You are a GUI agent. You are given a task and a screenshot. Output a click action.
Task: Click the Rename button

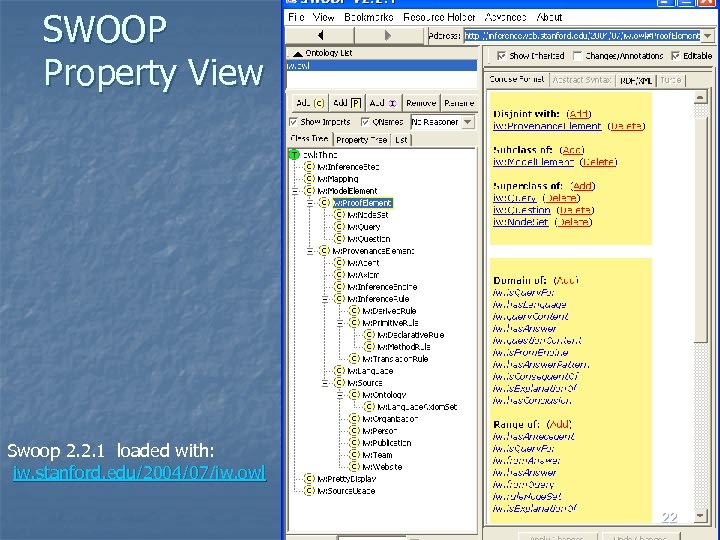click(x=459, y=103)
